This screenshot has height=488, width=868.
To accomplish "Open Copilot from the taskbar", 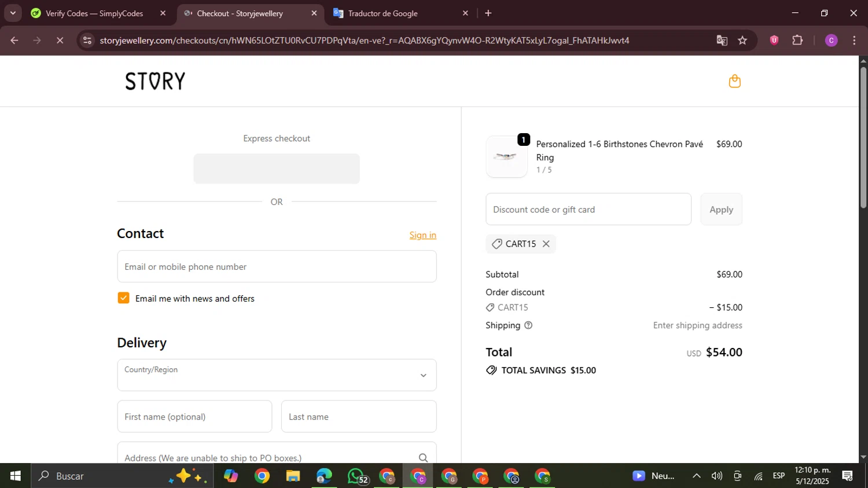I will click(x=231, y=476).
